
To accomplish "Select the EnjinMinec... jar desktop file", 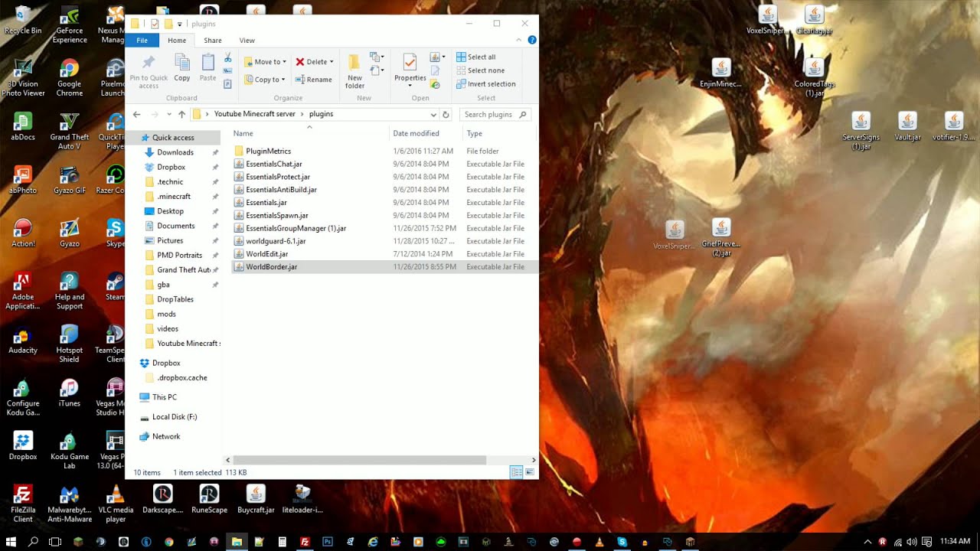I will click(720, 73).
